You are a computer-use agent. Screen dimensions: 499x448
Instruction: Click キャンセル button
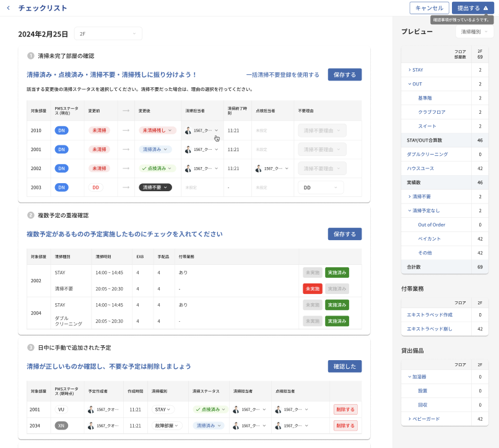[x=429, y=8]
